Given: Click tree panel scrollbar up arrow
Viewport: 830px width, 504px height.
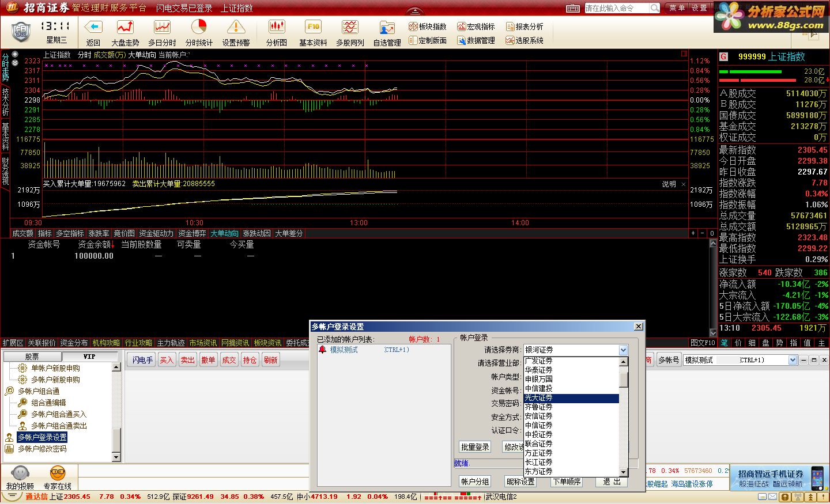Looking at the screenshot, I should pyautogui.click(x=116, y=367).
